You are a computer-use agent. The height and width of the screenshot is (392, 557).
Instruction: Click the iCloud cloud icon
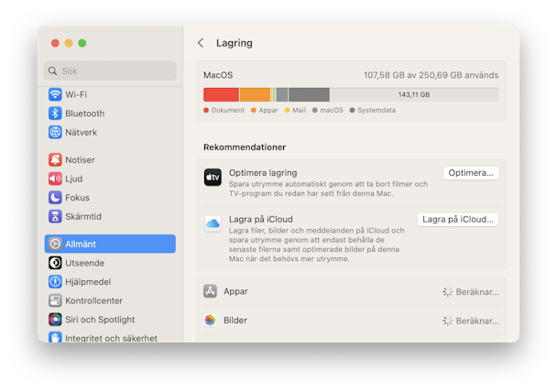pos(213,223)
